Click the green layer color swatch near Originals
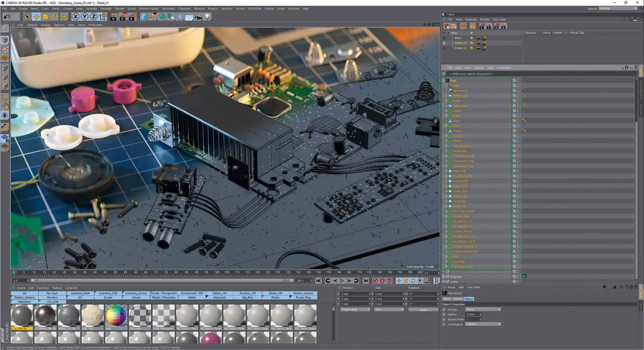This screenshot has width=644, height=350. pyautogui.click(x=525, y=276)
